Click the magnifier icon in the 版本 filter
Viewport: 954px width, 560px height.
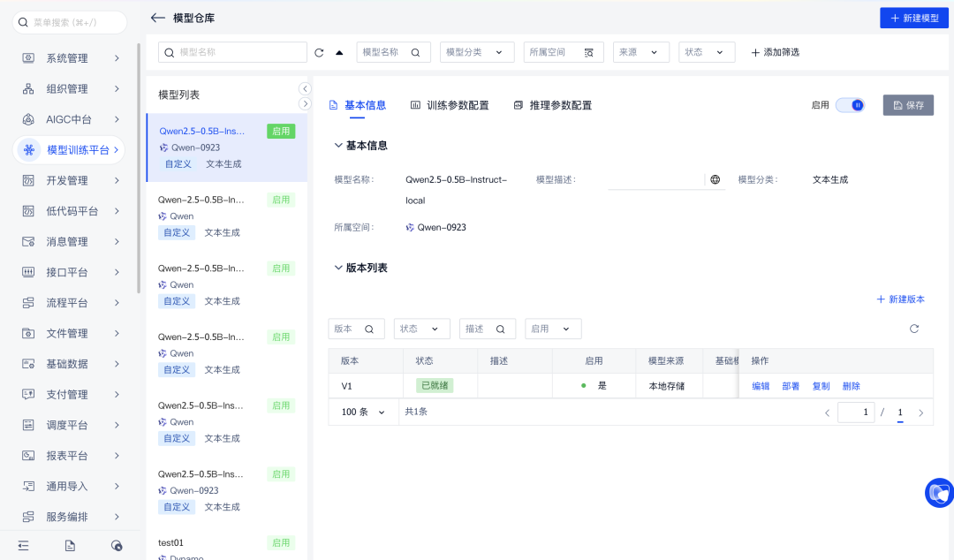[x=369, y=329]
